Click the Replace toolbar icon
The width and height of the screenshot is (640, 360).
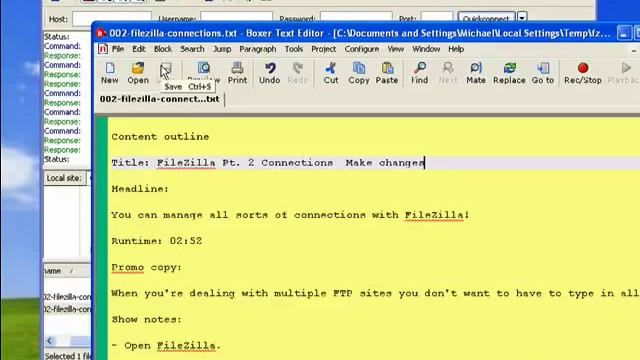tap(509, 73)
